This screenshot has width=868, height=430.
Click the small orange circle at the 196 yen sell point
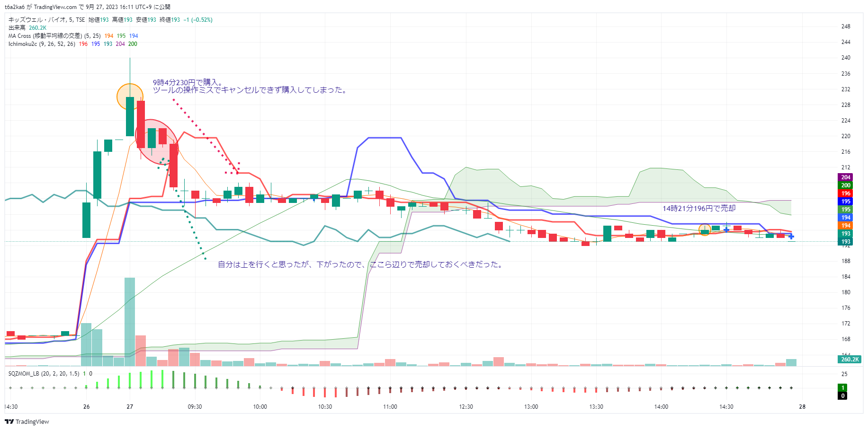coord(705,229)
